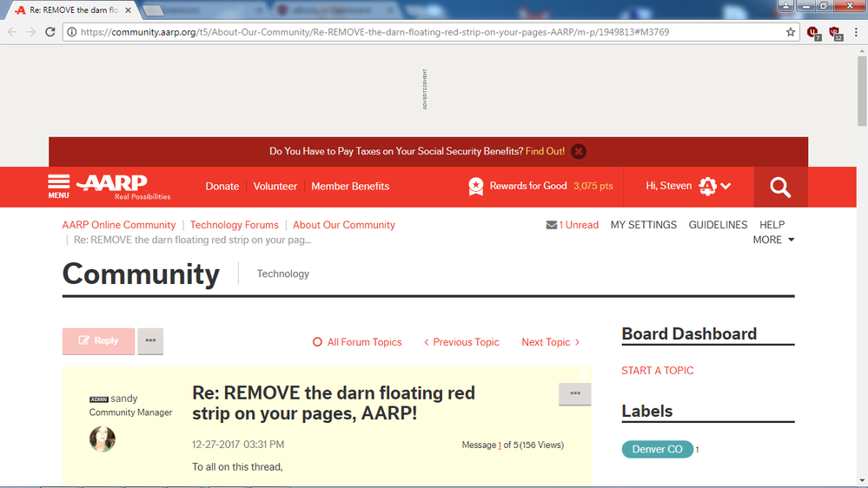Click the browser back arrow
This screenshot has height=488, width=868.
point(12,32)
